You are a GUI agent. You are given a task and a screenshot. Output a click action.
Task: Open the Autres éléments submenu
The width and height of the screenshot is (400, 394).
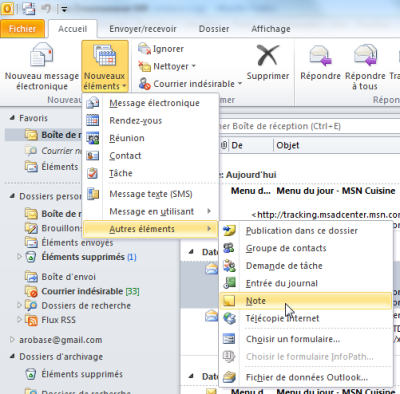150,229
